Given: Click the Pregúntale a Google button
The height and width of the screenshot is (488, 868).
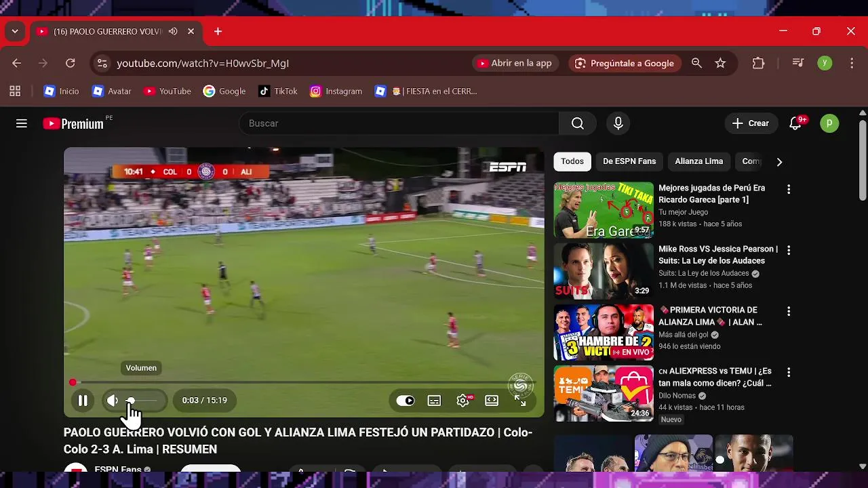Looking at the screenshot, I should tap(625, 63).
